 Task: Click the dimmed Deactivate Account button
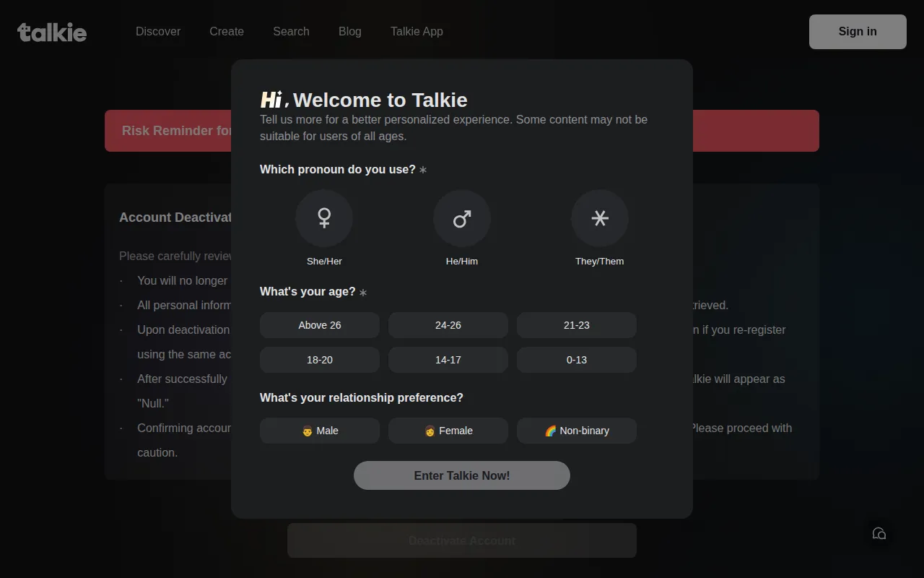click(462, 540)
